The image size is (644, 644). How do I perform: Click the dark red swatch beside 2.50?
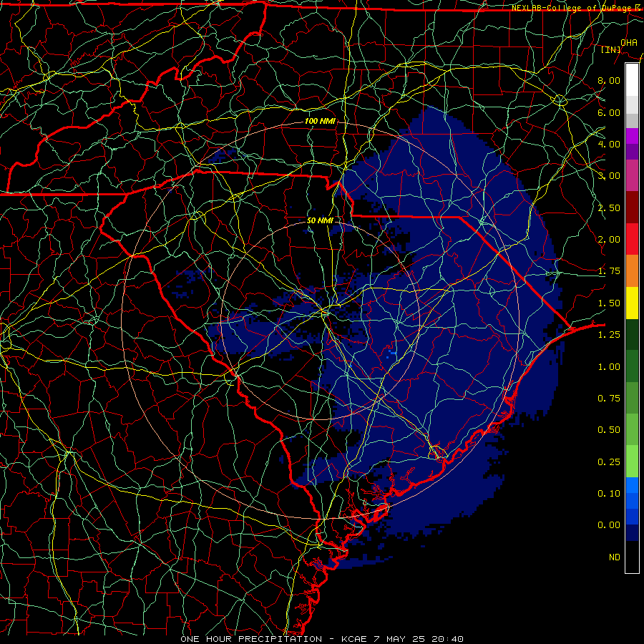pos(632,208)
